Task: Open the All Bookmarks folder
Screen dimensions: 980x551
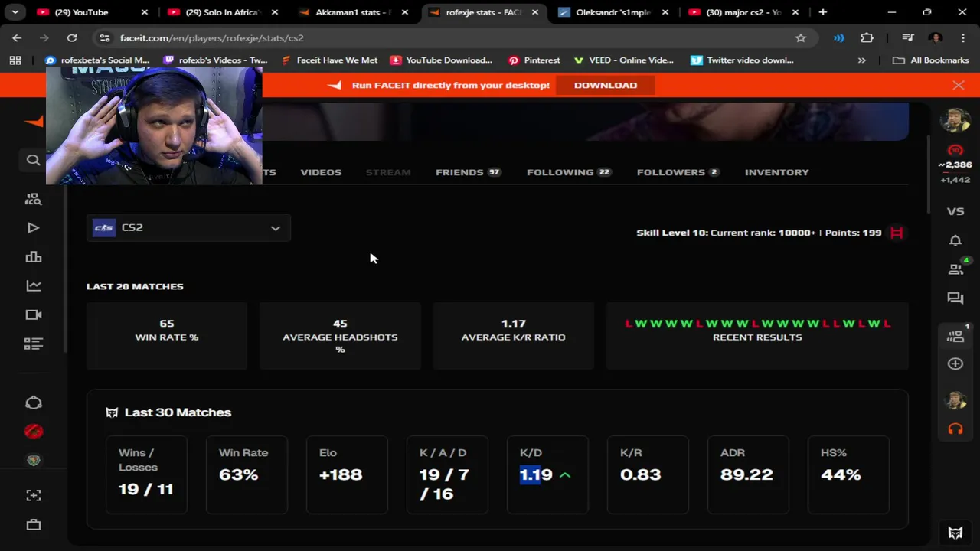Action: [x=931, y=60]
